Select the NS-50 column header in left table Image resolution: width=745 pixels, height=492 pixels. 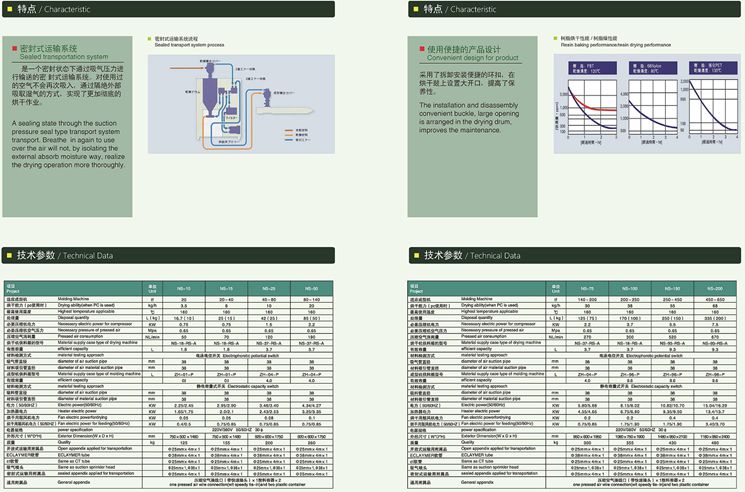pos(309,287)
